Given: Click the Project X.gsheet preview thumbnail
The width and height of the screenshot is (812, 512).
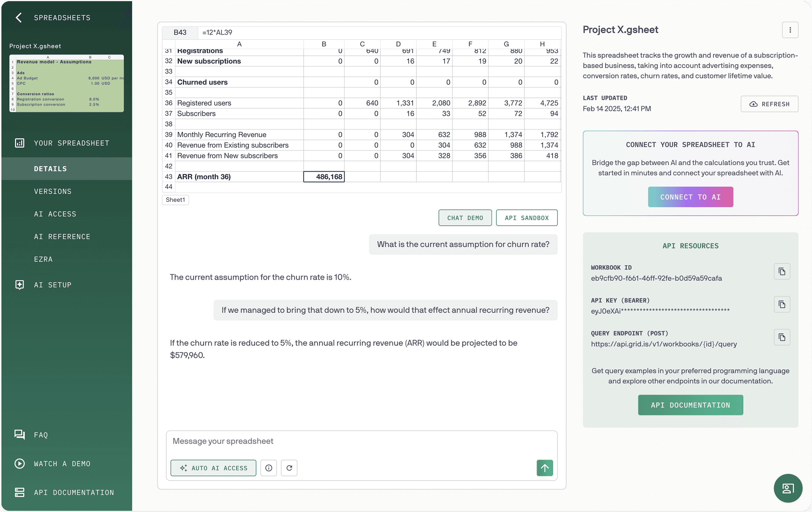Looking at the screenshot, I should [x=66, y=83].
